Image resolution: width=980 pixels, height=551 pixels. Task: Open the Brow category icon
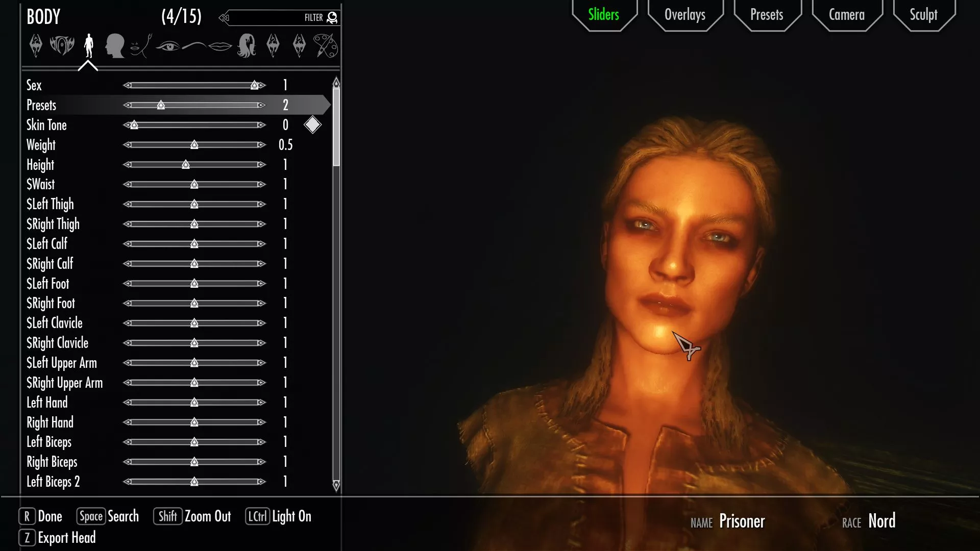[194, 46]
